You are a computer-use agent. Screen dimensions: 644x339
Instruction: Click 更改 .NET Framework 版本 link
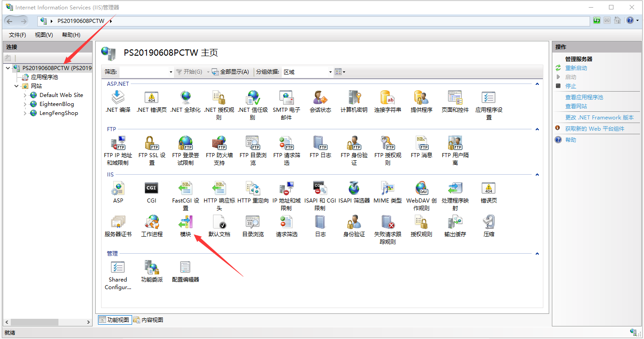point(600,118)
